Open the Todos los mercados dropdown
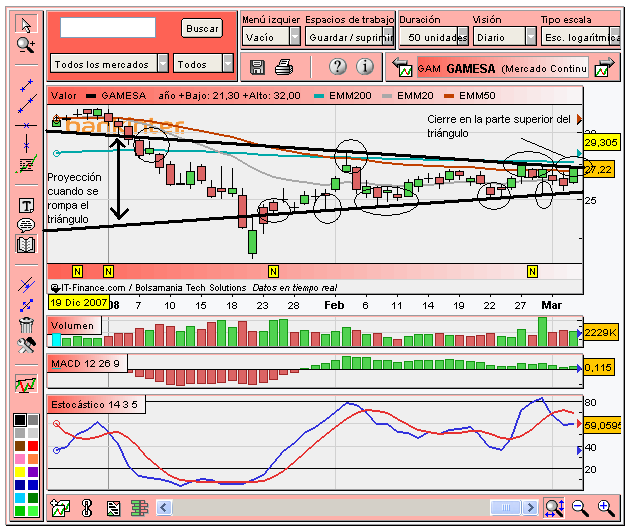 coord(109,64)
